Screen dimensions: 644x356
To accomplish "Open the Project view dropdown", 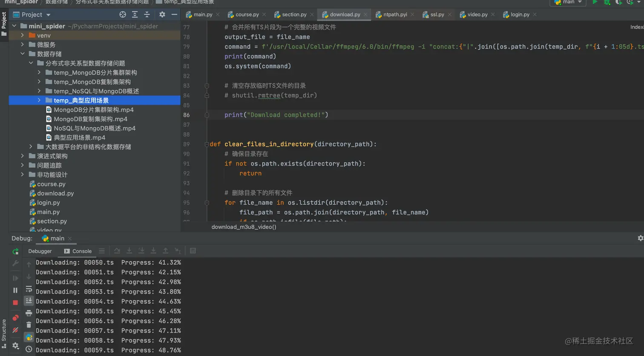I will [x=48, y=15].
